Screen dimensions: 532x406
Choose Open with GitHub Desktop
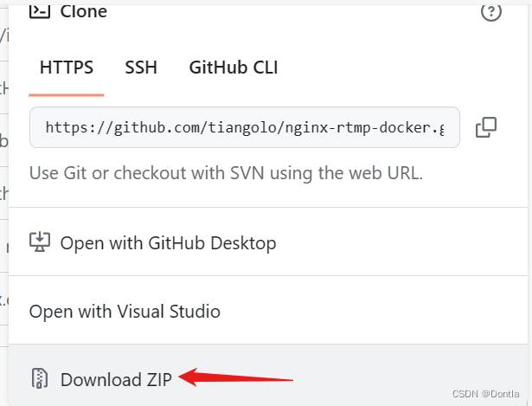(x=169, y=243)
